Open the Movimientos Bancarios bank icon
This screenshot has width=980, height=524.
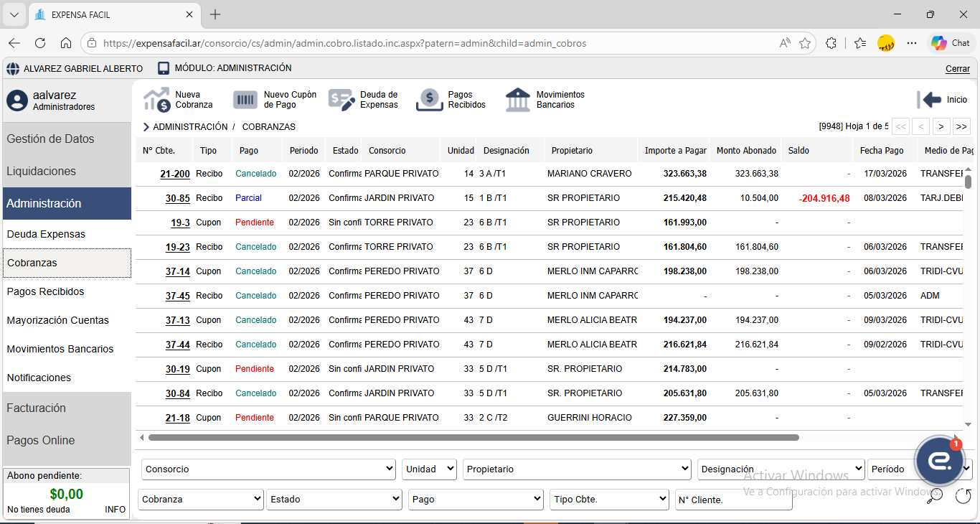tap(518, 100)
